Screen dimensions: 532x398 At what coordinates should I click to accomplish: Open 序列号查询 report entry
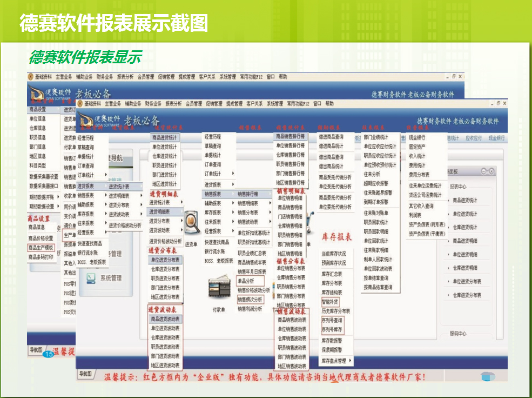coord(332,320)
